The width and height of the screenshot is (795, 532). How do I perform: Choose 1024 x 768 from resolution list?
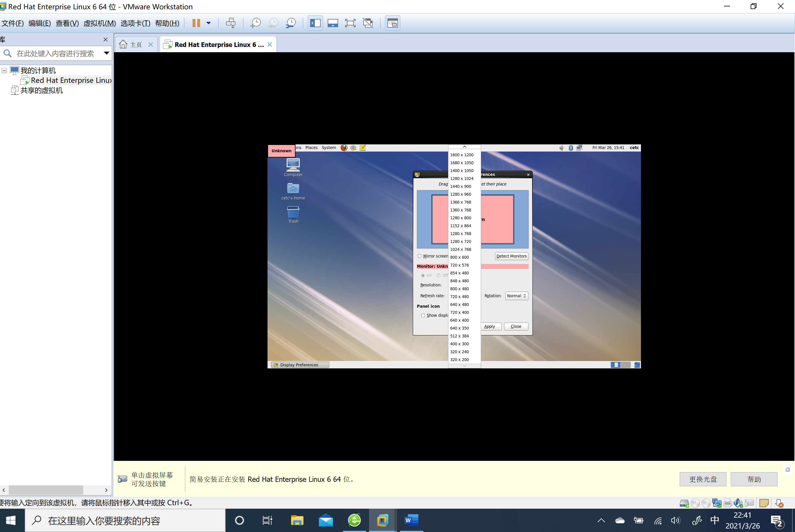click(x=460, y=249)
